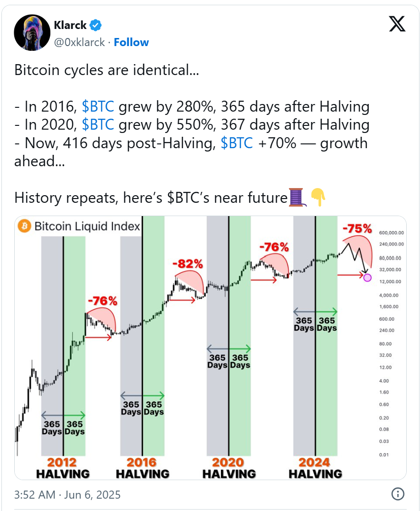Click the pointing down hand emoji
The width and height of the screenshot is (420, 511).
pos(318,197)
